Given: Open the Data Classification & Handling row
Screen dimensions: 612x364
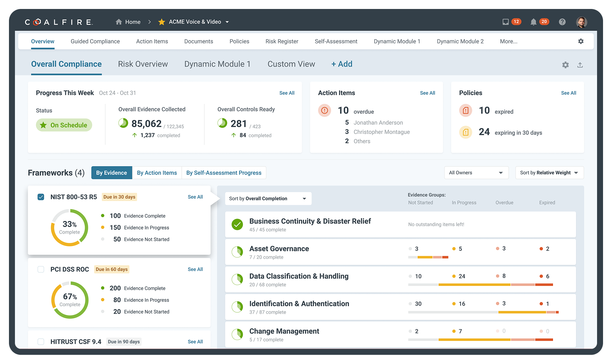Looking at the screenshot, I should click(x=401, y=280).
